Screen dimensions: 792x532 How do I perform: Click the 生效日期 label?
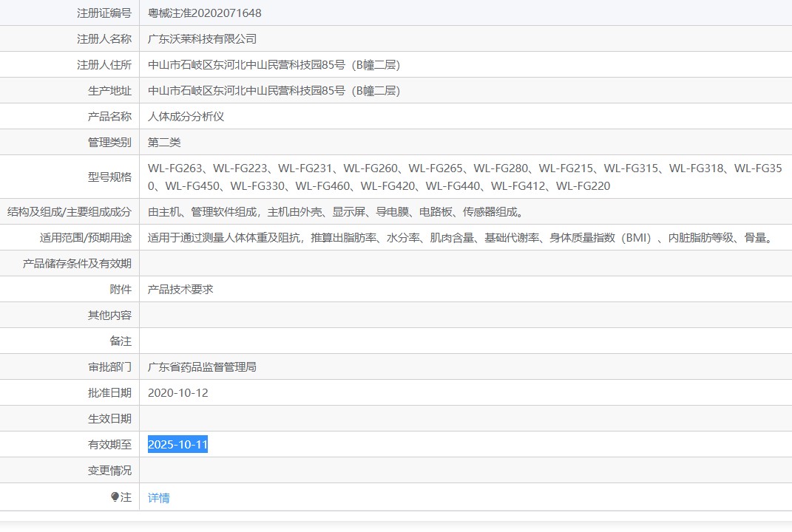point(109,418)
